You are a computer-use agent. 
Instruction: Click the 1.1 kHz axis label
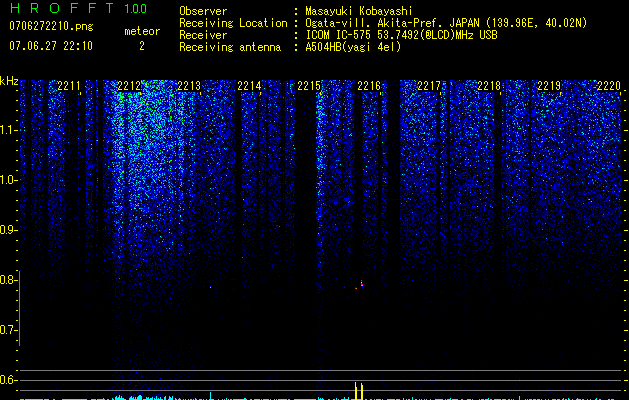coord(7,130)
